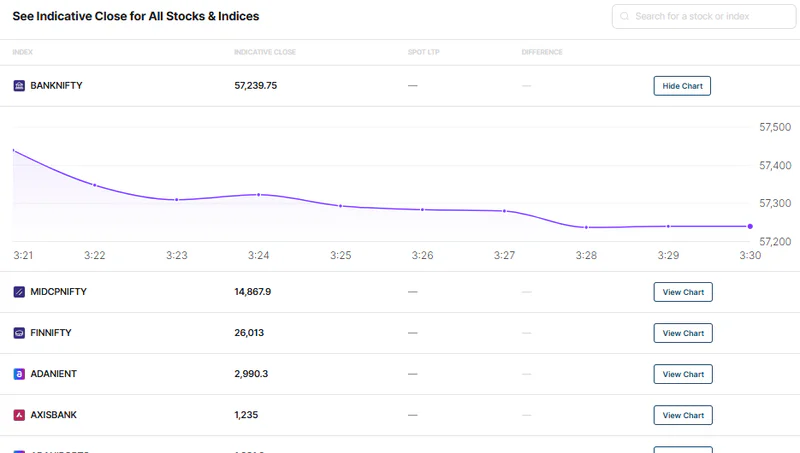This screenshot has width=800, height=453.
Task: Click FINNIFTY value 26,013
Action: (249, 333)
